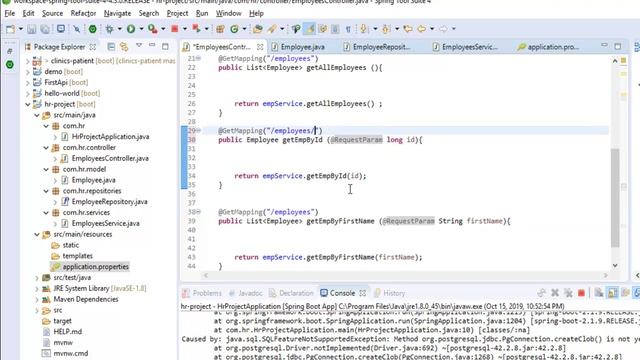Click the New Java Package icon
Viewport: 640px width, 360px height.
[220, 29]
